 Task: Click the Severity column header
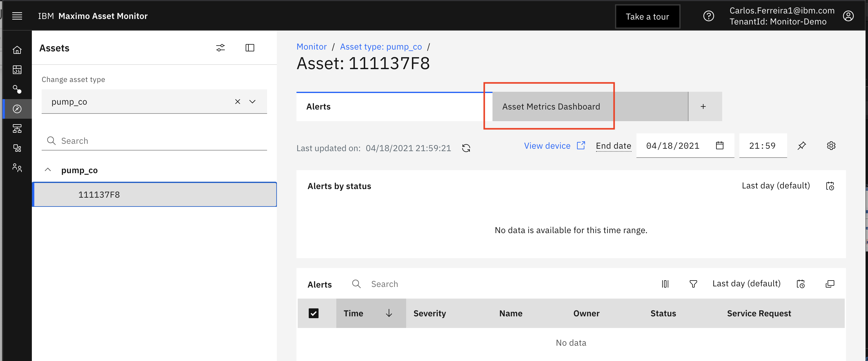click(429, 313)
